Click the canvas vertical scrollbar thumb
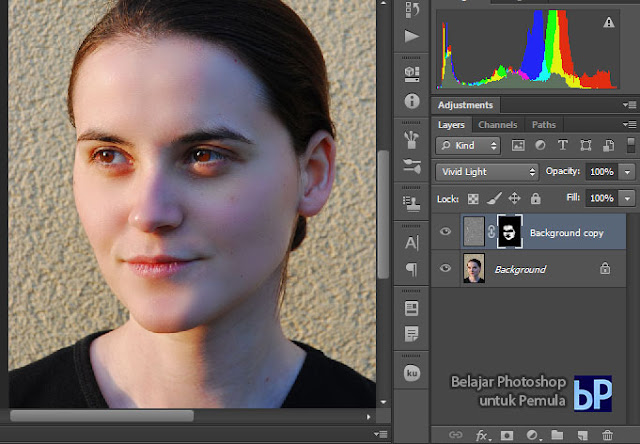640x444 pixels. [x=383, y=214]
